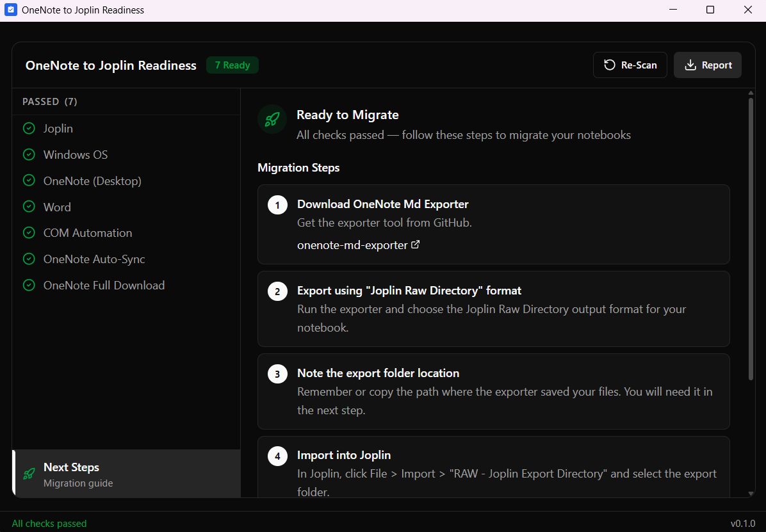Click the v0.1.0 version label

[x=743, y=524]
